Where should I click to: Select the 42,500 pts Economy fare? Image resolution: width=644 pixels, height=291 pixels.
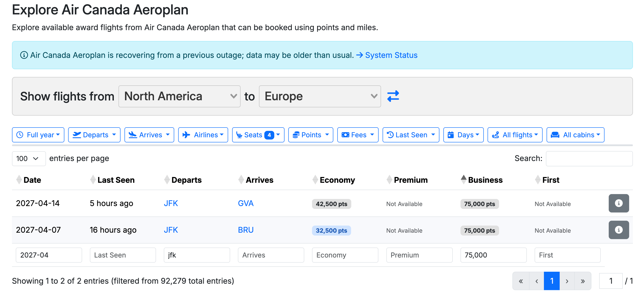click(332, 204)
